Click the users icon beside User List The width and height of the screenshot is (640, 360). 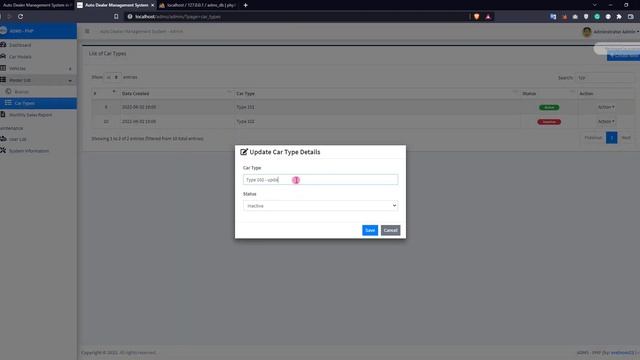pyautogui.click(x=3, y=139)
